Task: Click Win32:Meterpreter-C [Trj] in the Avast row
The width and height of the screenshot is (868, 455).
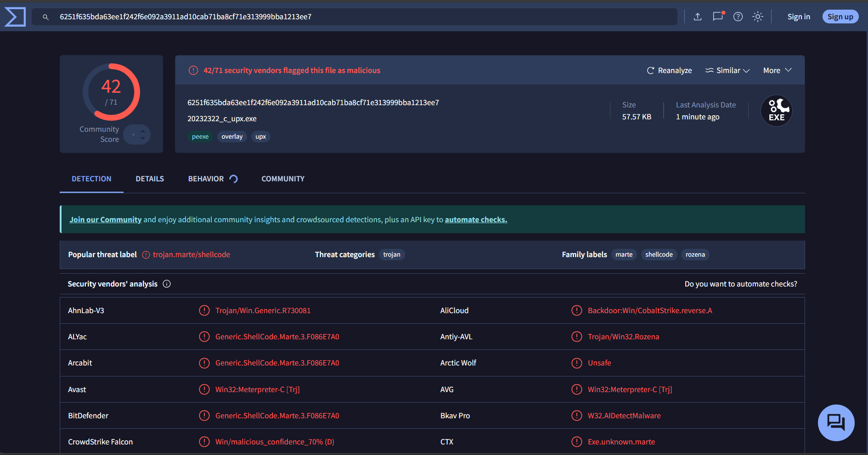Action: click(257, 389)
